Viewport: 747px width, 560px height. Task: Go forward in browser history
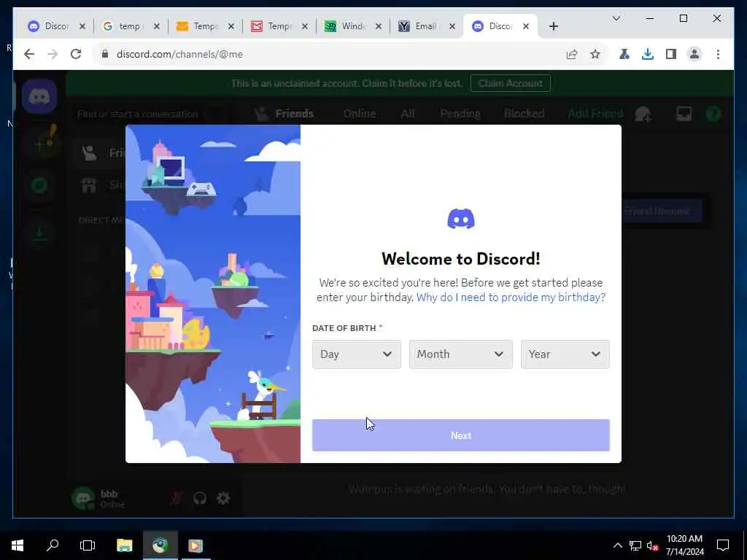tap(53, 54)
